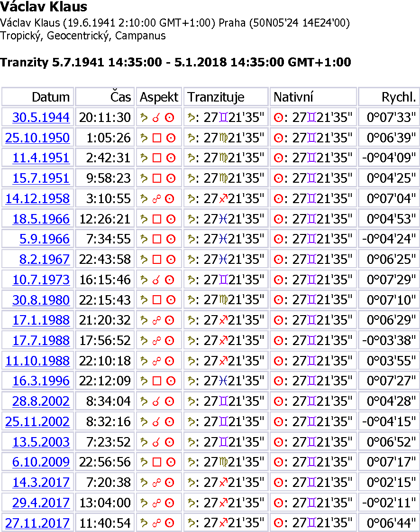Click the native Sun position in the 30.8.1980 row
The height and width of the screenshot is (532, 420).
coord(313,300)
